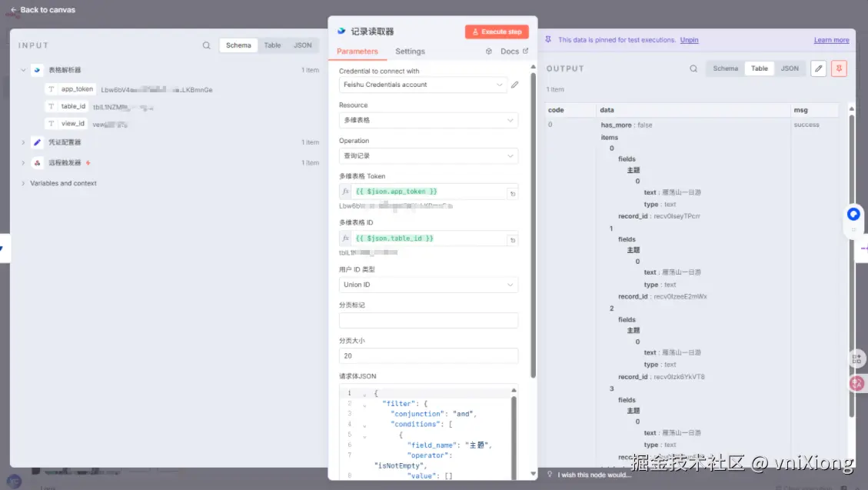This screenshot has width=868, height=490.
Task: Open the Operation 查询记录 dropdown
Action: click(x=428, y=156)
